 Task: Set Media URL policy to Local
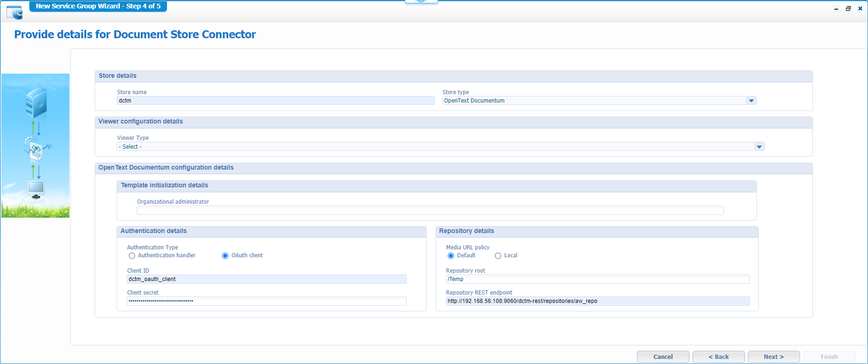pyautogui.click(x=498, y=256)
